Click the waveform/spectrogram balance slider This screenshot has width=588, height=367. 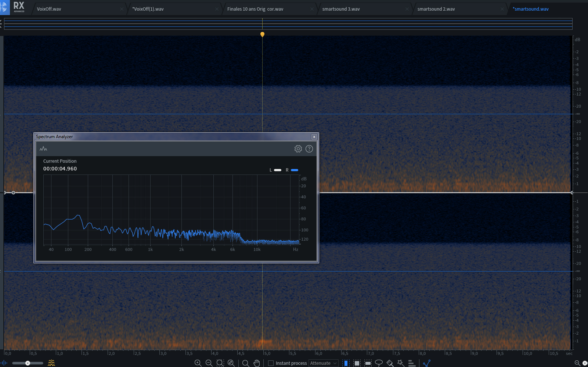click(x=28, y=363)
